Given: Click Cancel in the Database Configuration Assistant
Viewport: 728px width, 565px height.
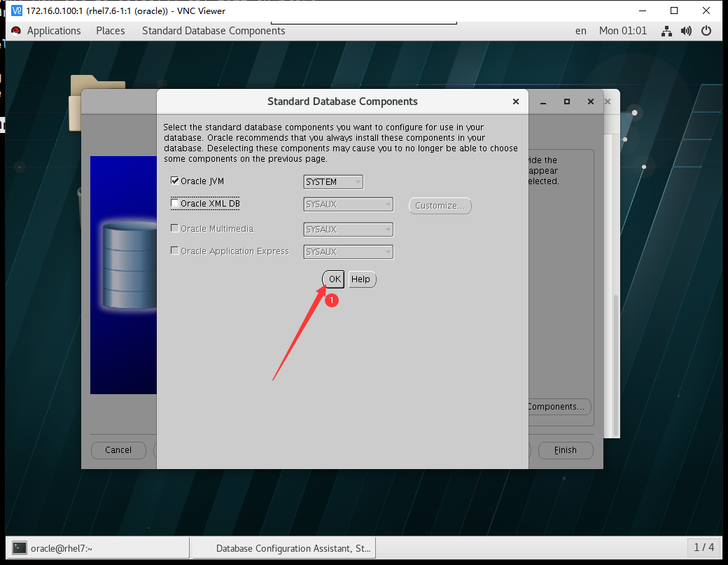Looking at the screenshot, I should pos(118,450).
